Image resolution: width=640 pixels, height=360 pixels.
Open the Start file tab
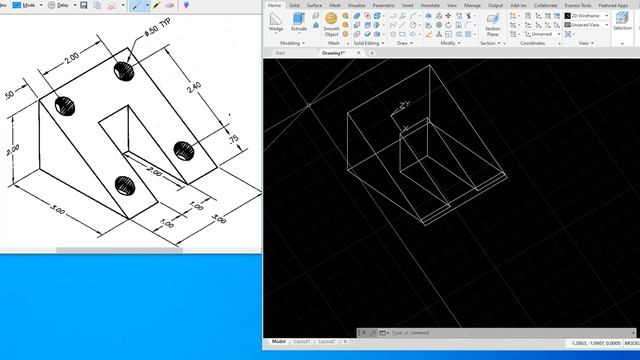coord(280,53)
